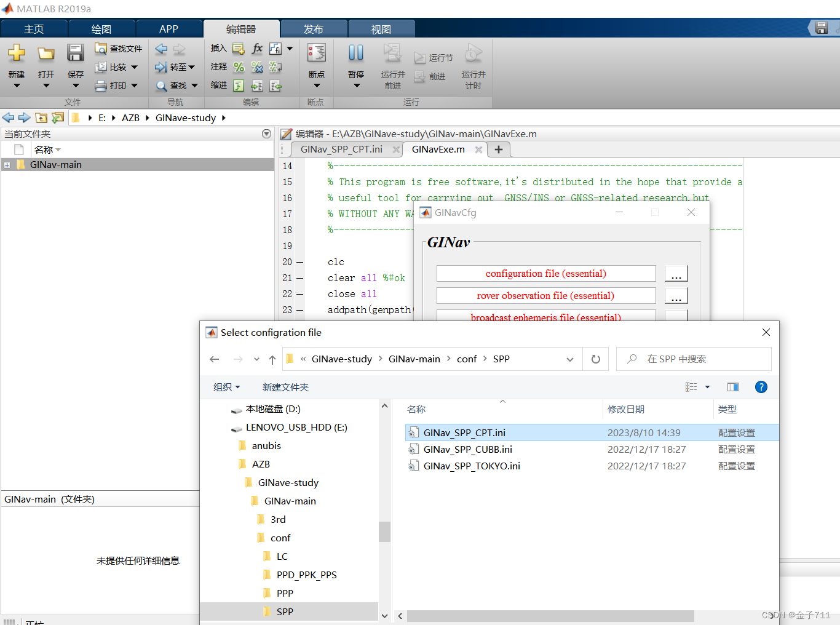Click the Find (查找) magnifier item
840x625 pixels.
[177, 86]
